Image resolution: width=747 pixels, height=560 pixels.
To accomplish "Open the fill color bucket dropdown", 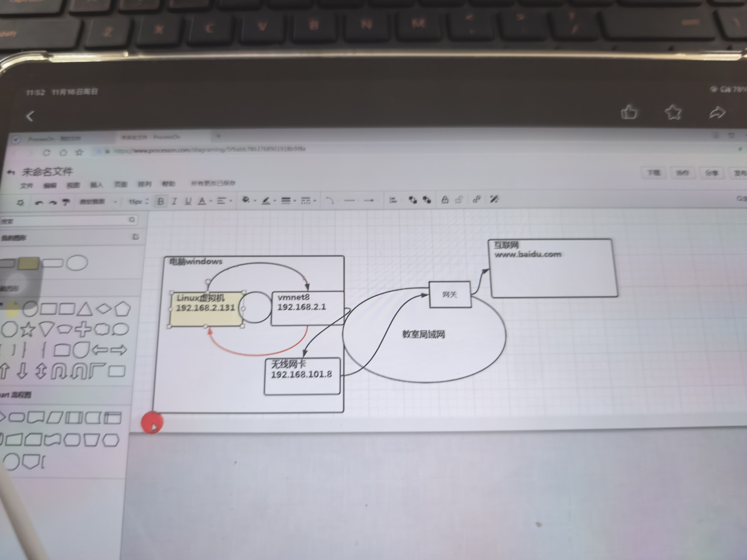I will pos(247,201).
